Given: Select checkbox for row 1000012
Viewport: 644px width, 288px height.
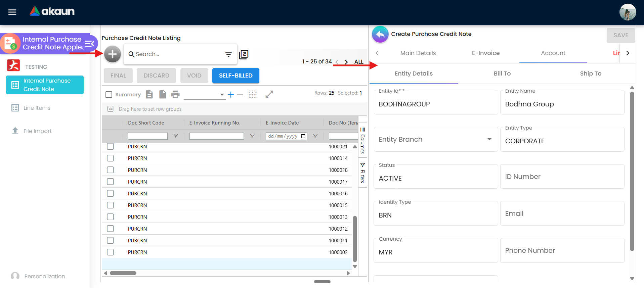Looking at the screenshot, I should click(x=110, y=229).
